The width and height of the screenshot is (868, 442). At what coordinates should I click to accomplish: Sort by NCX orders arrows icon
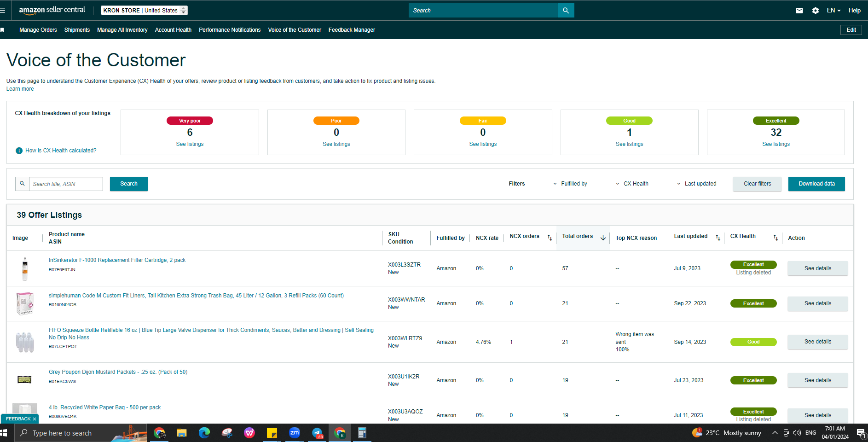point(550,238)
